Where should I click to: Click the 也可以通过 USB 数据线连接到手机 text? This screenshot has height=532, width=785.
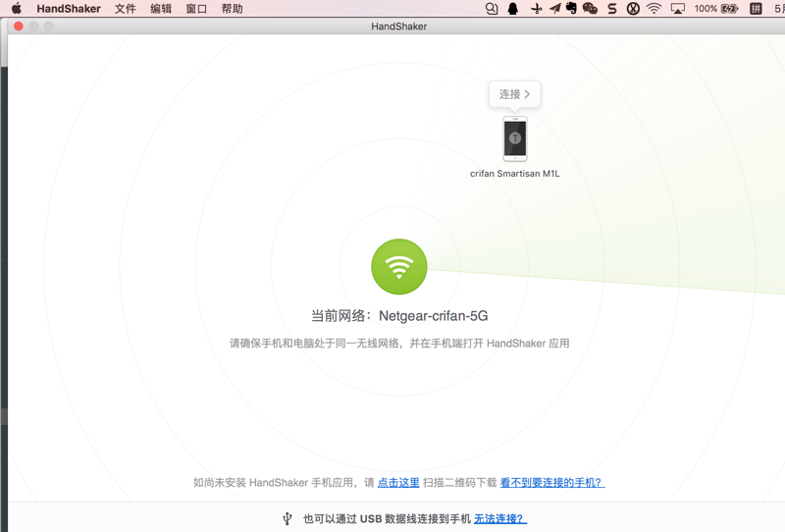(x=387, y=518)
